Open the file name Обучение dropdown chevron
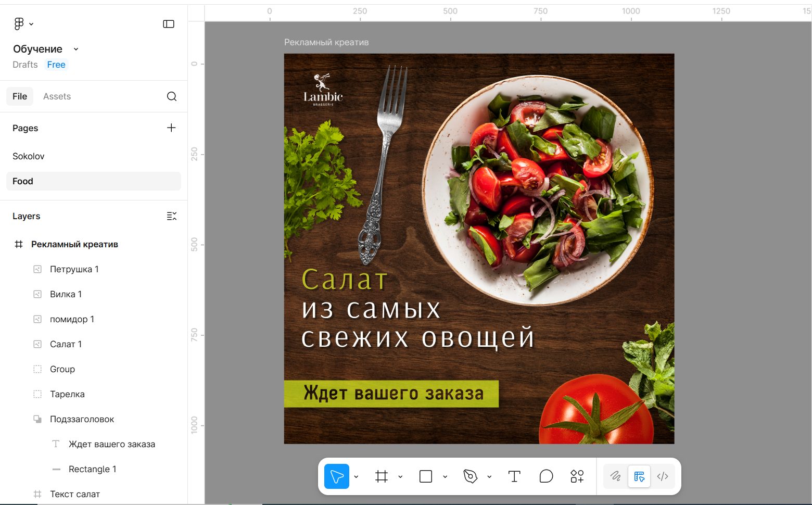 coord(76,49)
